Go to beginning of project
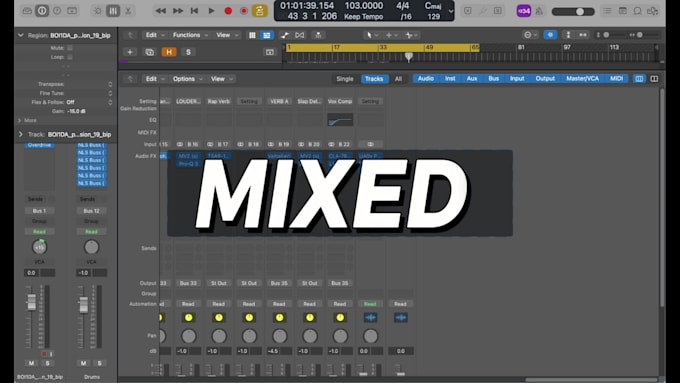The height and width of the screenshot is (383, 680). click(x=195, y=11)
